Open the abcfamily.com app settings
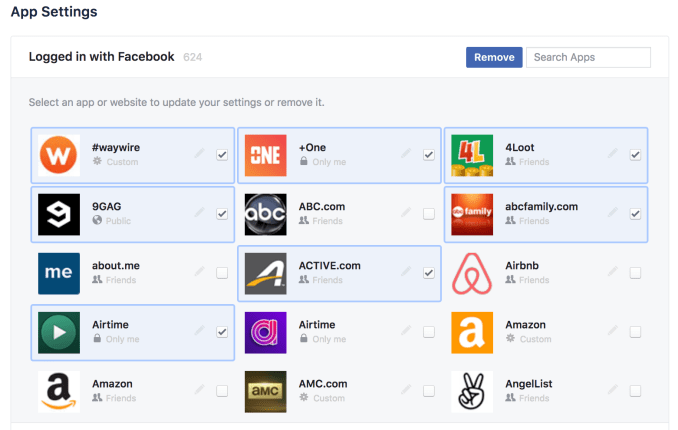Screen dimensions: 678x430 click(543, 207)
